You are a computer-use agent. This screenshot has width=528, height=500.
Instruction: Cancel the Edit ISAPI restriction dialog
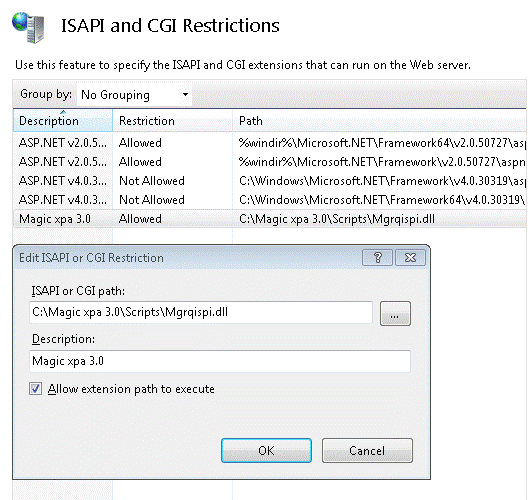click(x=367, y=451)
